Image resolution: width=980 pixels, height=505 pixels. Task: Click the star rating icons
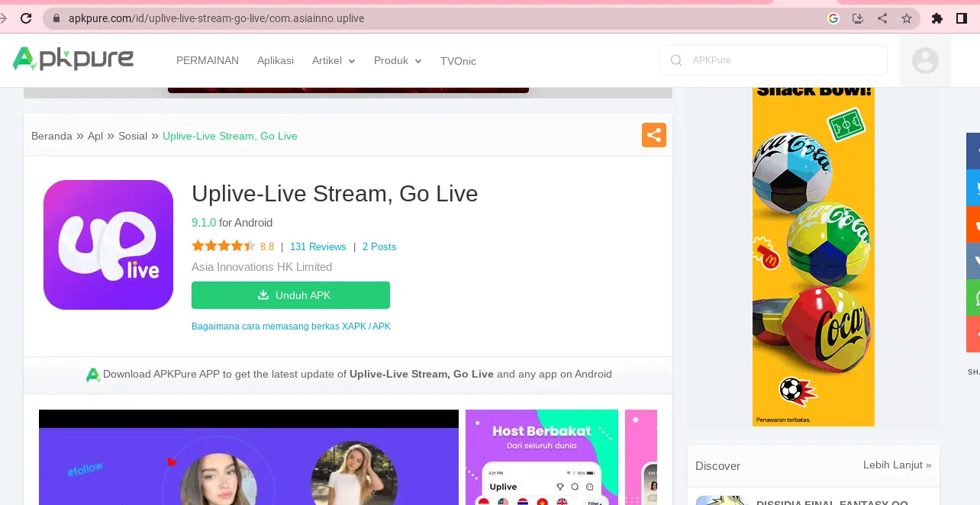[x=224, y=246]
